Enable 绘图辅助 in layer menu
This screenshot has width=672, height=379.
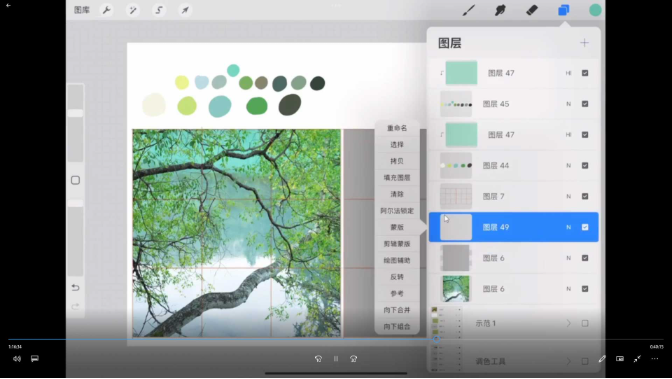397,260
